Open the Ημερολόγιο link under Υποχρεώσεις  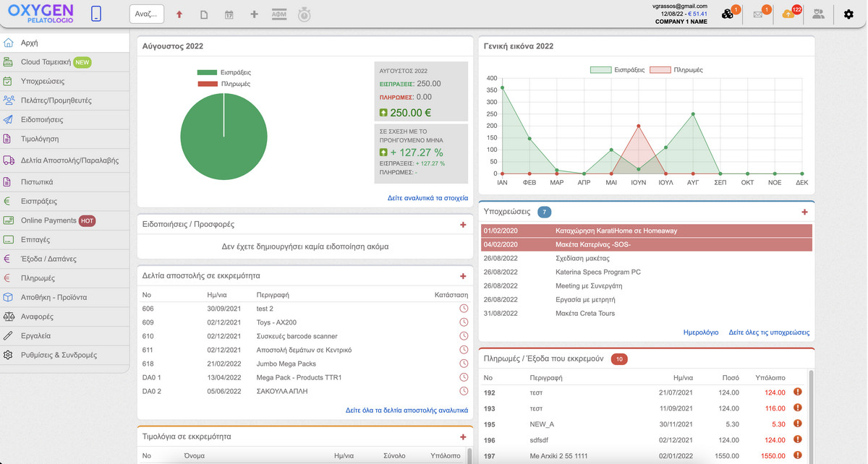click(700, 332)
